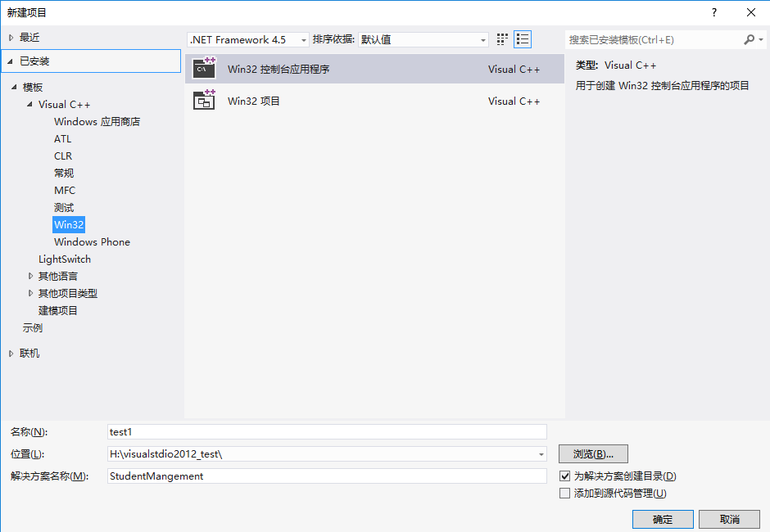Select the LightSwitch category

pos(65,259)
